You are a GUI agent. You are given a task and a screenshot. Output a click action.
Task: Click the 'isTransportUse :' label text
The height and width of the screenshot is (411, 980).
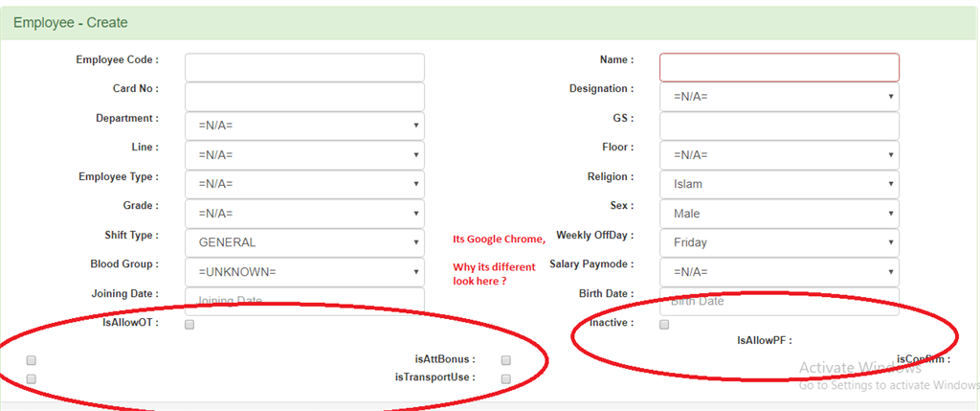pyautogui.click(x=435, y=377)
